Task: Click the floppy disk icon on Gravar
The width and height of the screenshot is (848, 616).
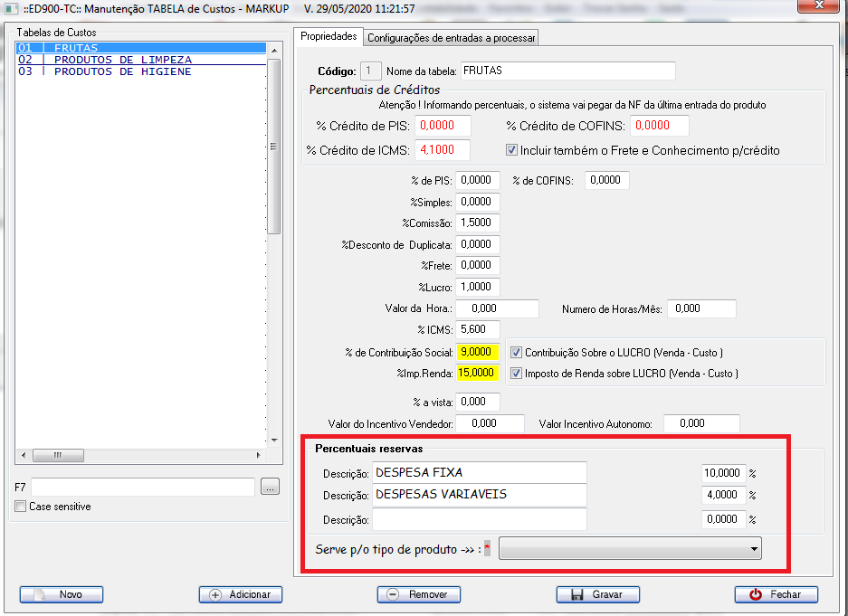Action: point(576,595)
